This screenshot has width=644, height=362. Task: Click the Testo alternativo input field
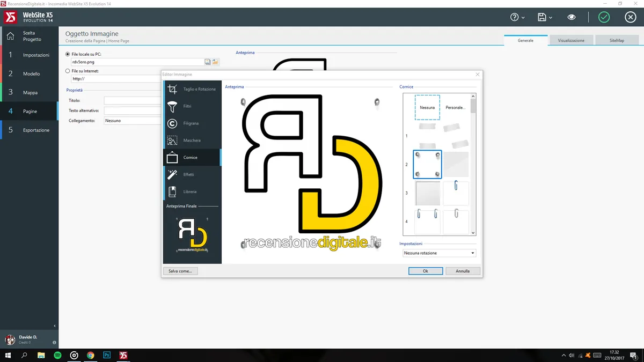(133, 110)
